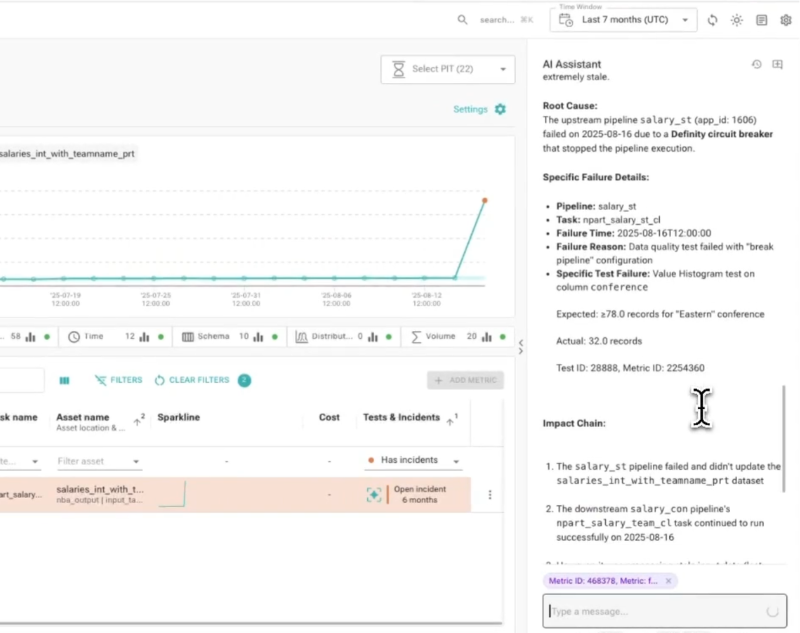
Task: Click the message send spinner icon
Action: 772,611
